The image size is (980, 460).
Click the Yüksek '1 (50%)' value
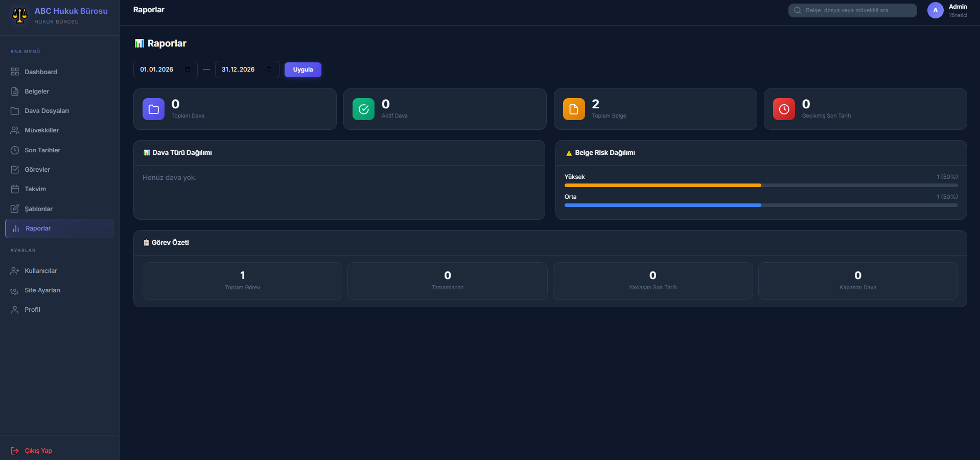947,177
